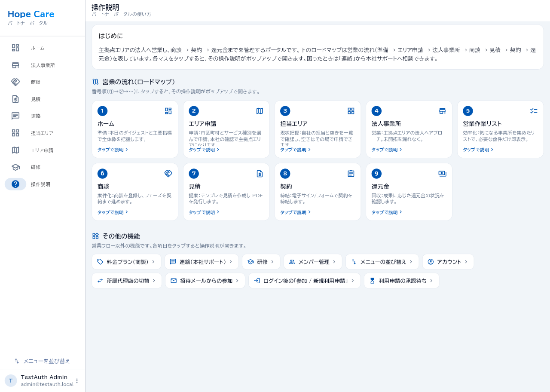550x392 pixels.
Task: Navigate to 見積 in sidebar menu
Action: click(x=43, y=99)
